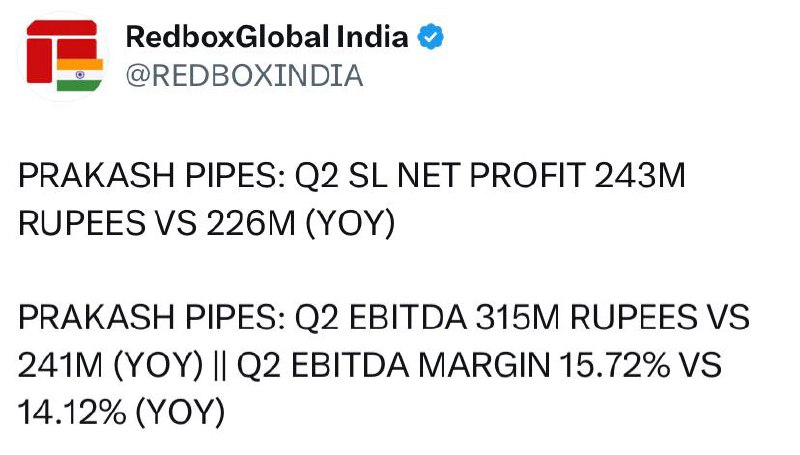This screenshot has height=455, width=800.
Task: Click the 241M (YOY) figure
Action: pyautogui.click(x=111, y=365)
